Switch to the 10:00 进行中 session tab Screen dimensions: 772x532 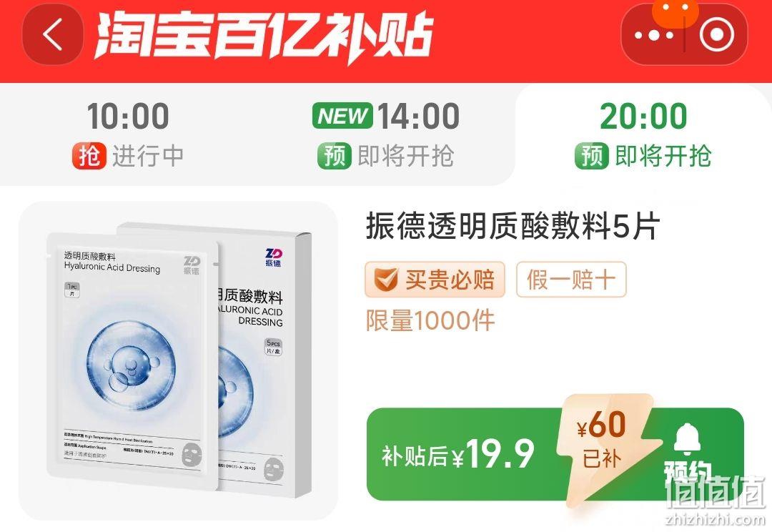click(129, 134)
